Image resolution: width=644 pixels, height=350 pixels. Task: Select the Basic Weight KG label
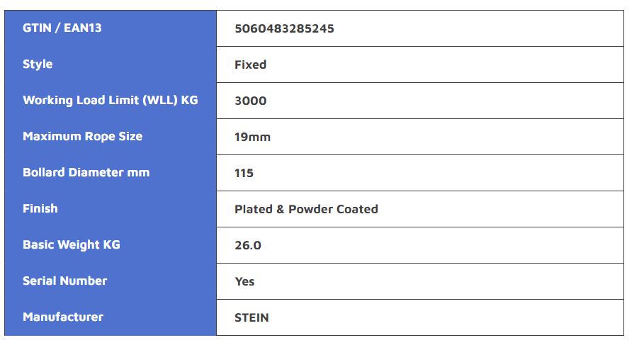pos(72,245)
